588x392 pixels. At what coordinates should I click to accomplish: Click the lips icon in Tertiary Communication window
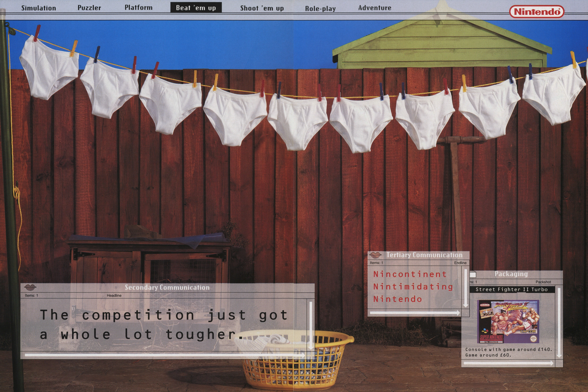click(x=375, y=255)
